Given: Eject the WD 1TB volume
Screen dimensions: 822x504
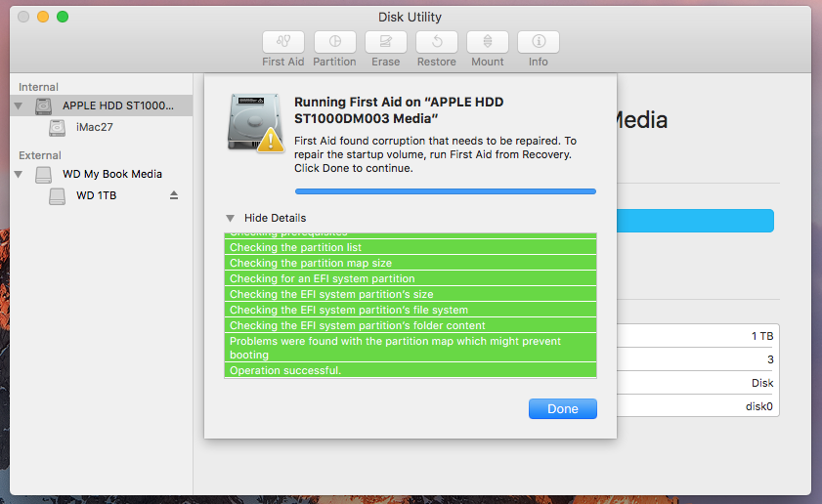Looking at the screenshot, I should [x=174, y=195].
